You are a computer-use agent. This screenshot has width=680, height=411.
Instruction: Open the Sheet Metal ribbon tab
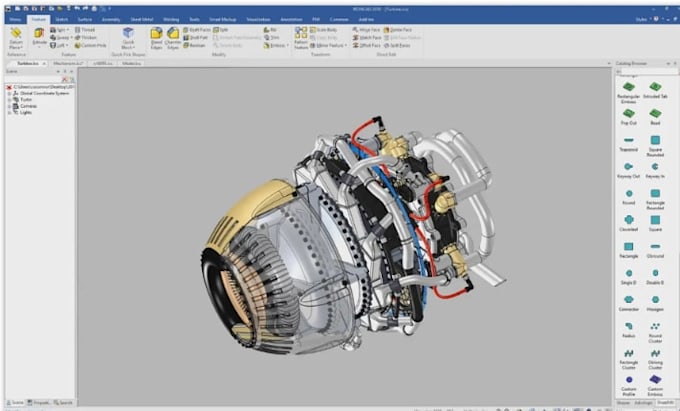coord(142,20)
